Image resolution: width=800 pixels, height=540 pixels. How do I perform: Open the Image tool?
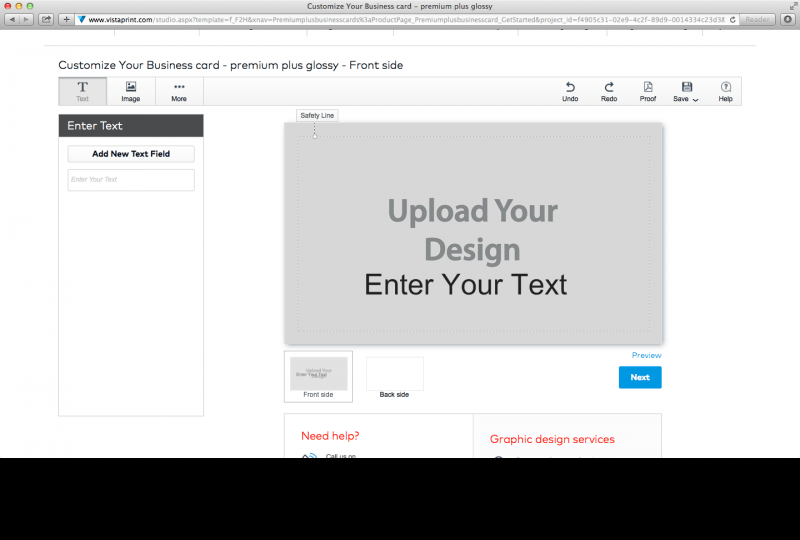pyautogui.click(x=131, y=91)
